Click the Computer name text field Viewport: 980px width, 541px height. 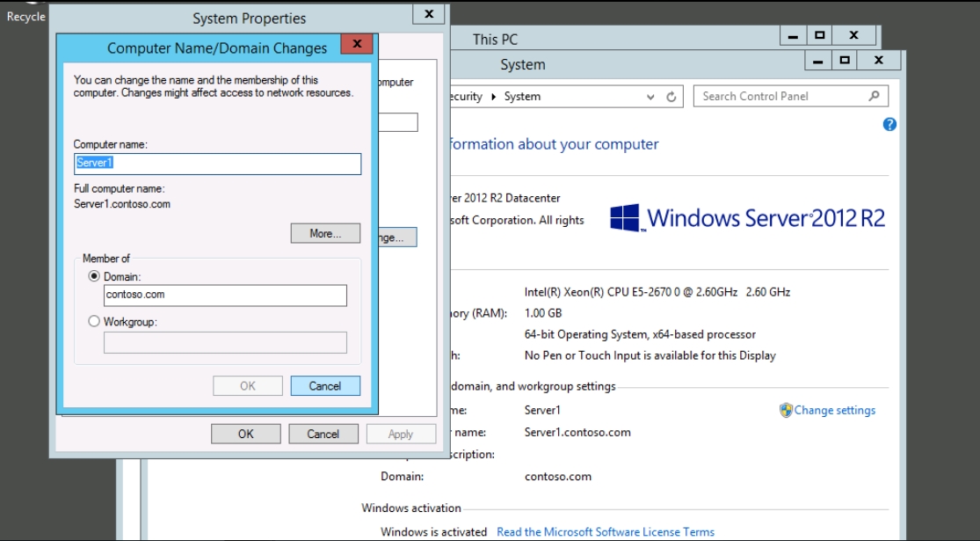tap(217, 164)
